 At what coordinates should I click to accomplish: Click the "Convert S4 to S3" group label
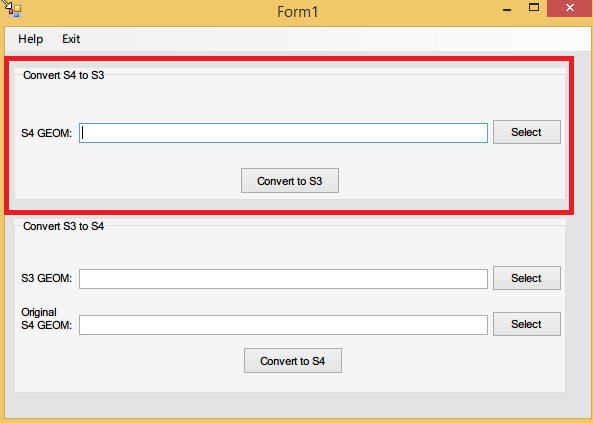[64, 75]
